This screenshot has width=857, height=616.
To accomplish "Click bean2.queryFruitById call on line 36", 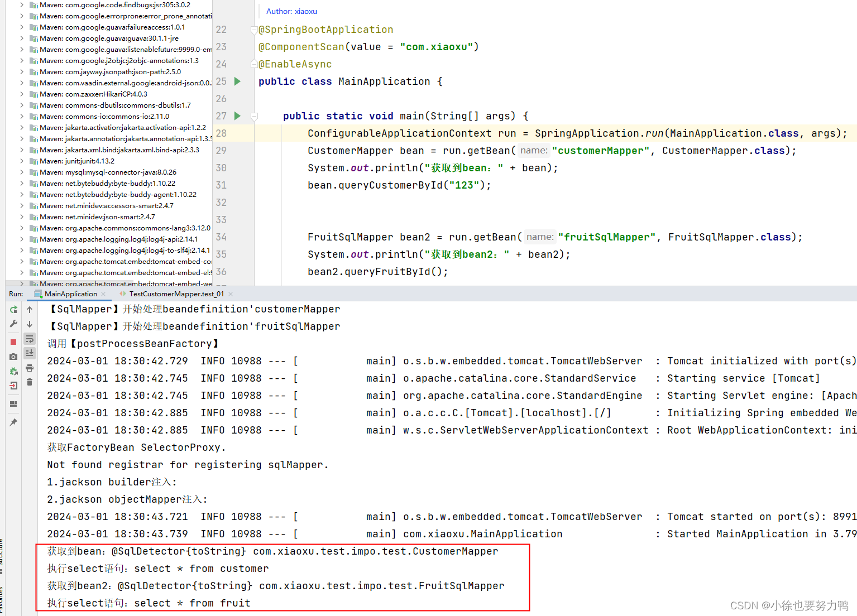I will pos(378,272).
